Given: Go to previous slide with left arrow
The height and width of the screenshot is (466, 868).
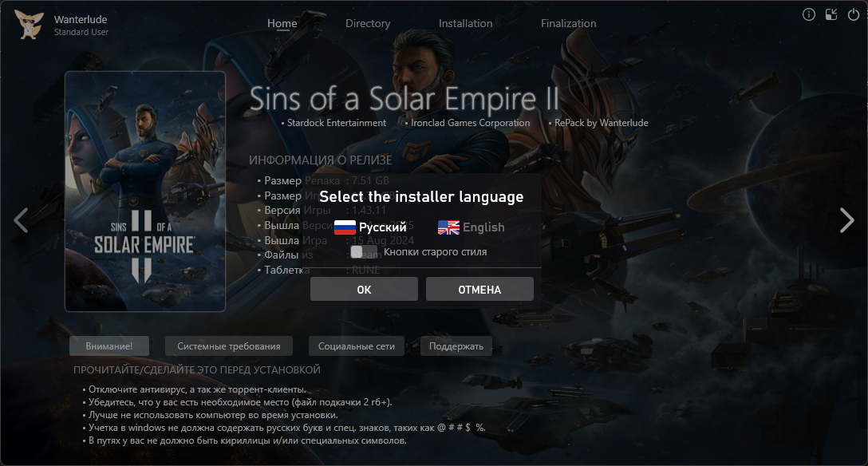Looking at the screenshot, I should click(x=21, y=220).
